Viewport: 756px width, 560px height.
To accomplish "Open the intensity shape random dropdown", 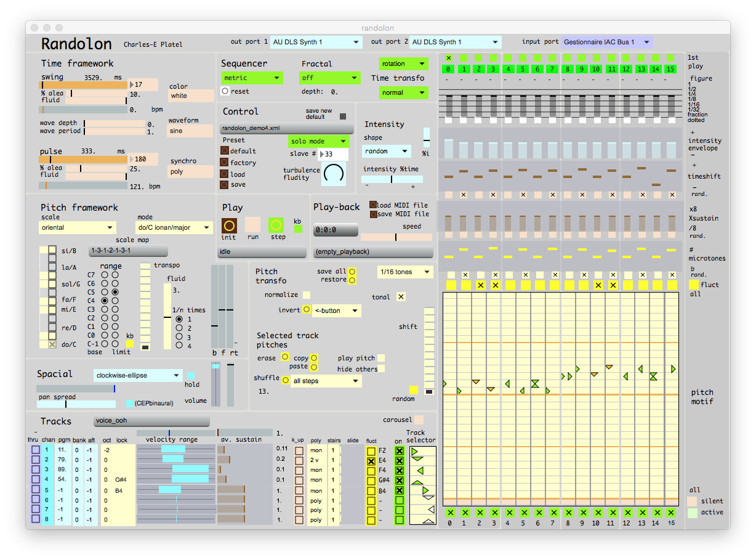I will [x=387, y=151].
